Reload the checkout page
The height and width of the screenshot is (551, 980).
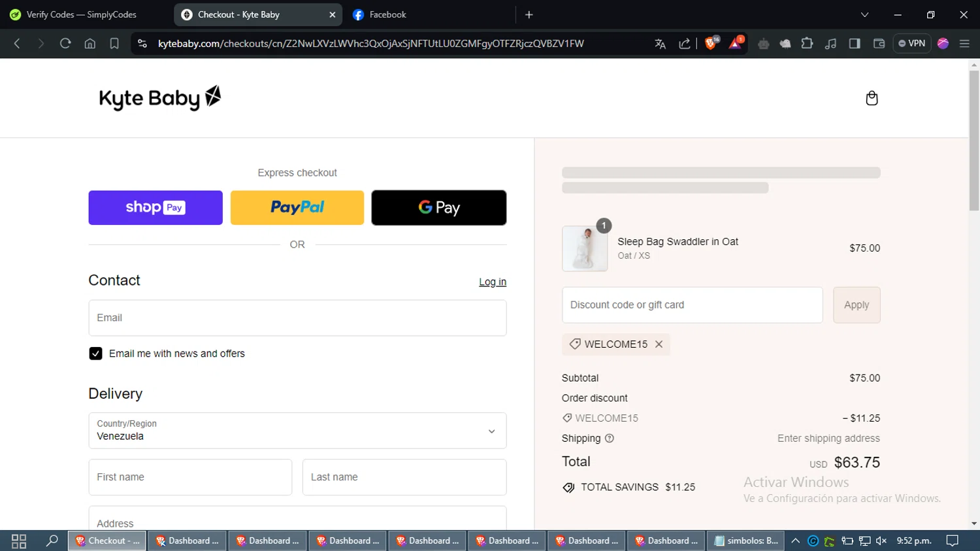point(65,44)
